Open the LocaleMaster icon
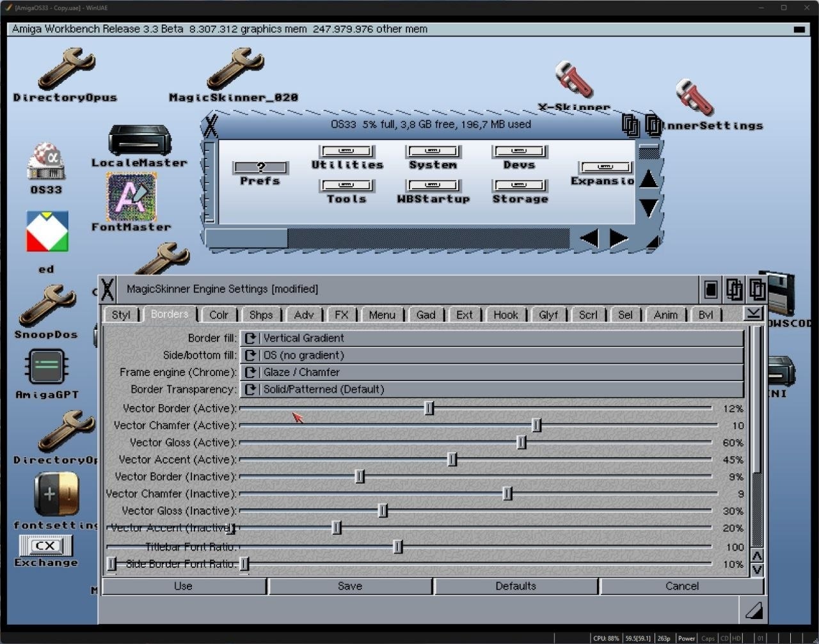Screen dimensions: 819x644 pos(139,140)
